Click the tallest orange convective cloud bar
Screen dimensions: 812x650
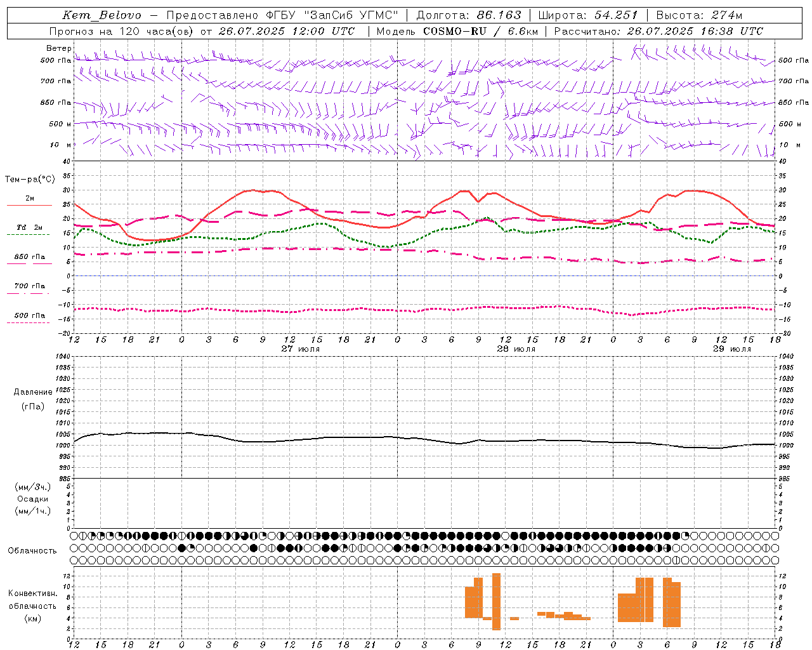click(x=496, y=602)
